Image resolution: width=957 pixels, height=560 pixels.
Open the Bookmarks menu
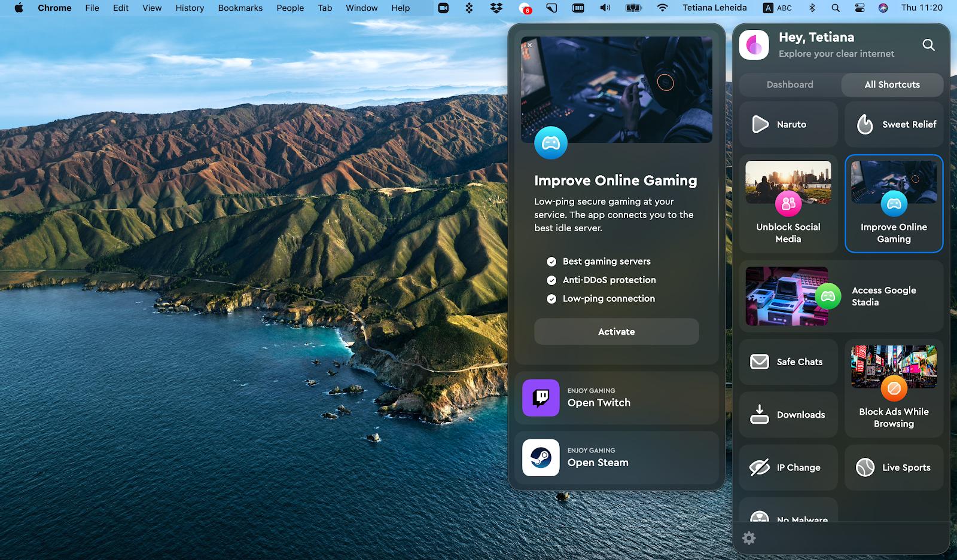click(x=240, y=8)
